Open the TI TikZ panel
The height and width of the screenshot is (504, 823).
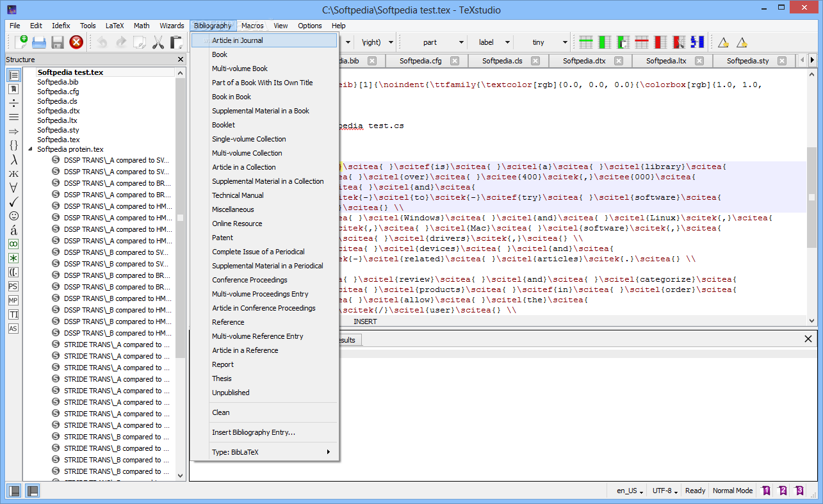(x=13, y=314)
